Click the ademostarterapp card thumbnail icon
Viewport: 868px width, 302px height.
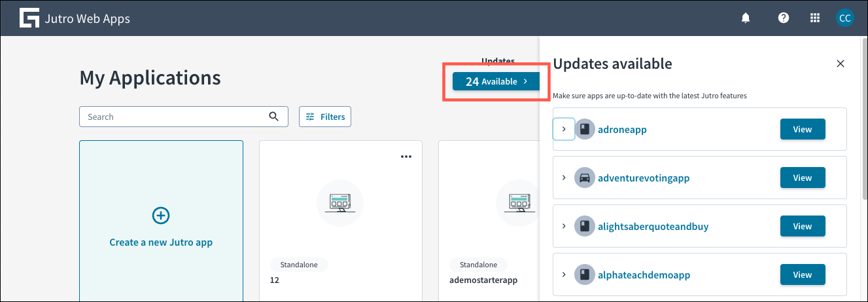[518, 203]
